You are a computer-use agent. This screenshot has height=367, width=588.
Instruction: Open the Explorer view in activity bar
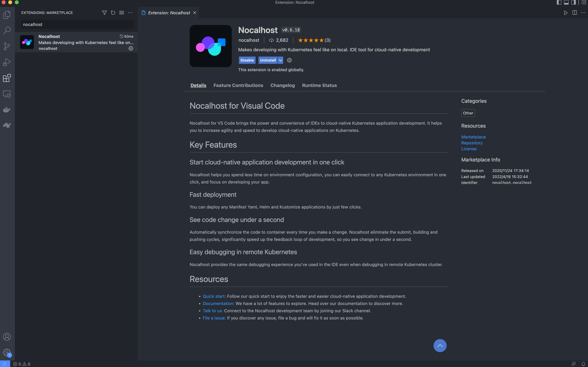click(x=7, y=15)
